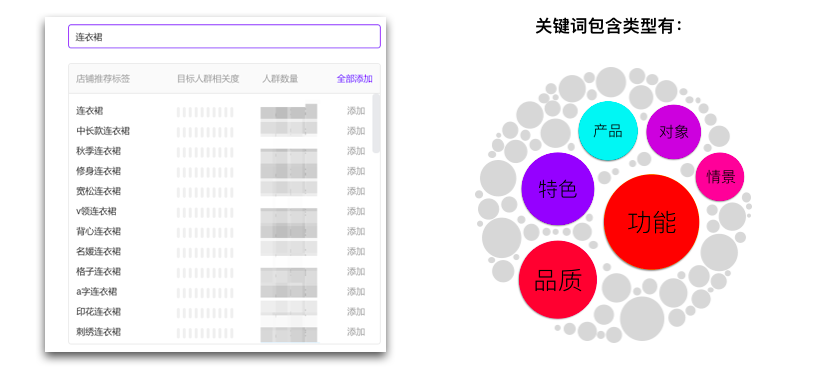Add the 宽松连衣裙 tag
The width and height of the screenshot is (818, 368).
pos(356,191)
